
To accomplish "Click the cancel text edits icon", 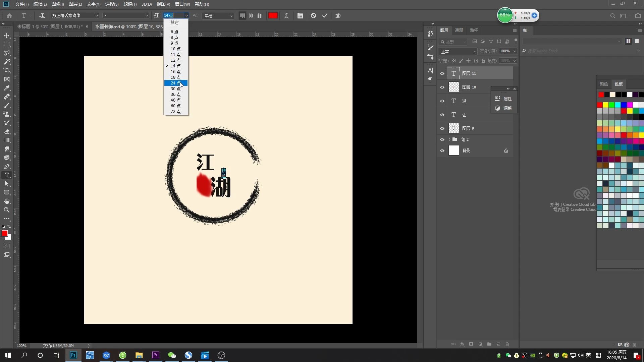I will click(x=313, y=16).
